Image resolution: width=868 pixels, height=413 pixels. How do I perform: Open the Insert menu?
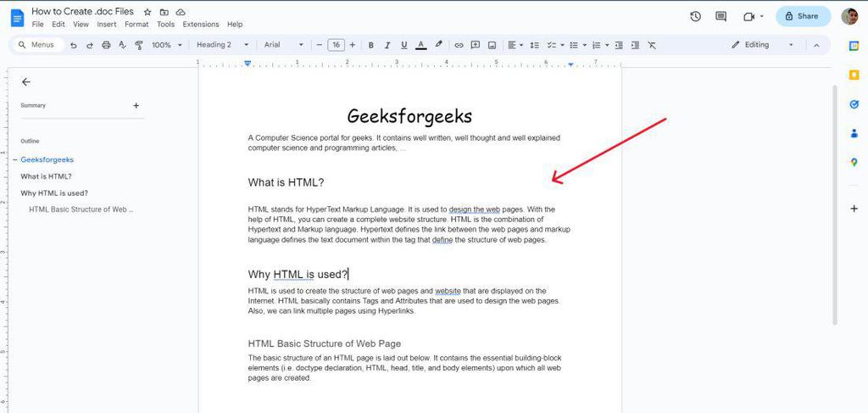tap(107, 25)
